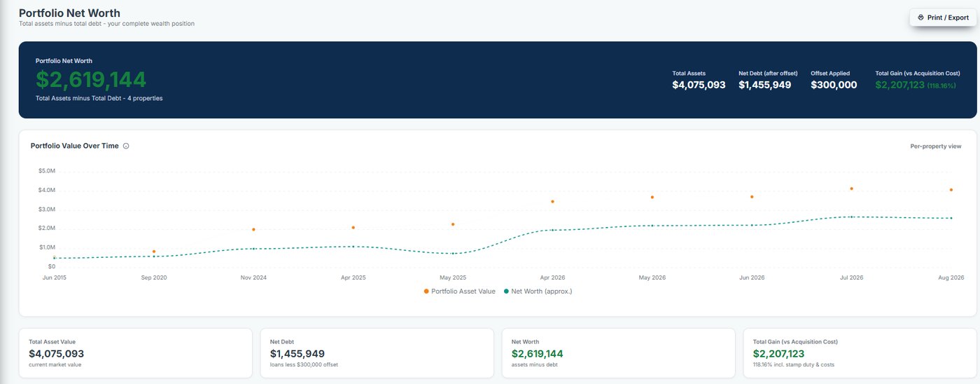Screen dimensions: 980x384
Task: Click the orange data point above Apr 2026
Action: tap(552, 202)
